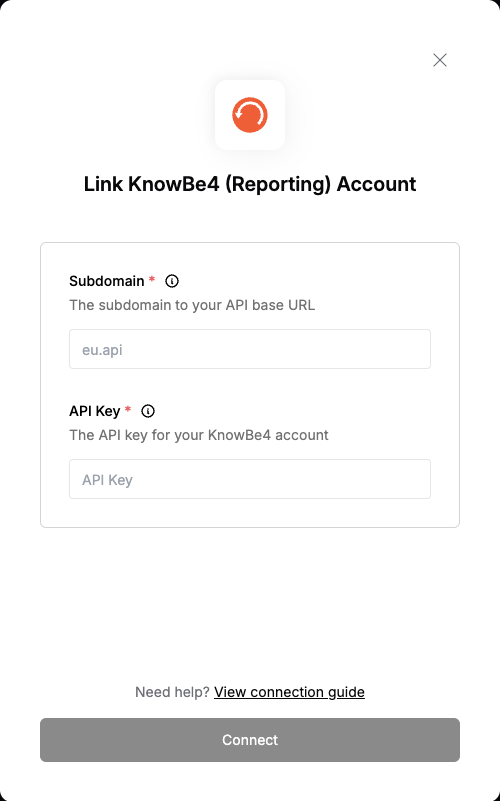This screenshot has width=500, height=801.
Task: Open the API Key info tooltip icon
Action: (x=148, y=411)
